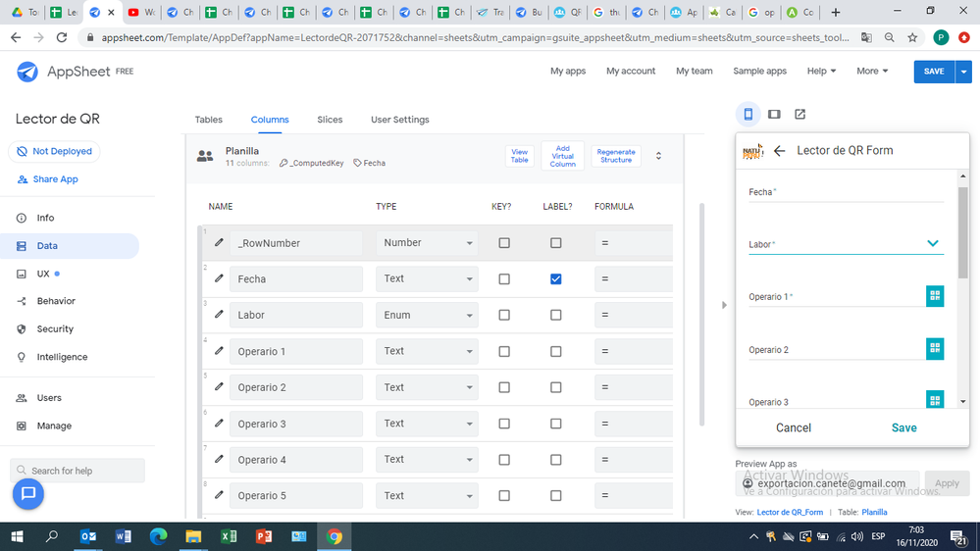Click the Search for help field
The width and height of the screenshot is (980, 551).
click(77, 471)
